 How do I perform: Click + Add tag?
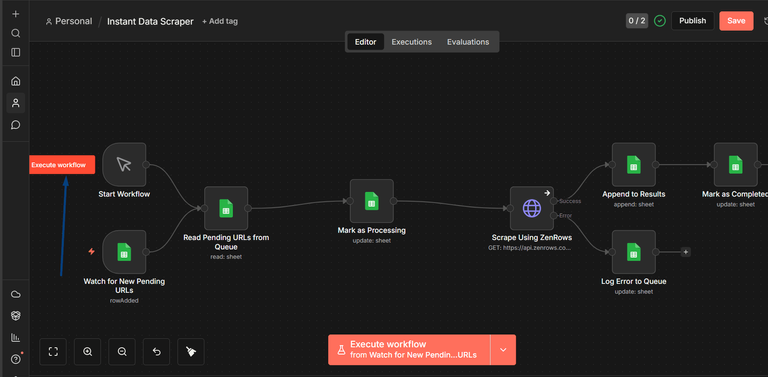(220, 22)
